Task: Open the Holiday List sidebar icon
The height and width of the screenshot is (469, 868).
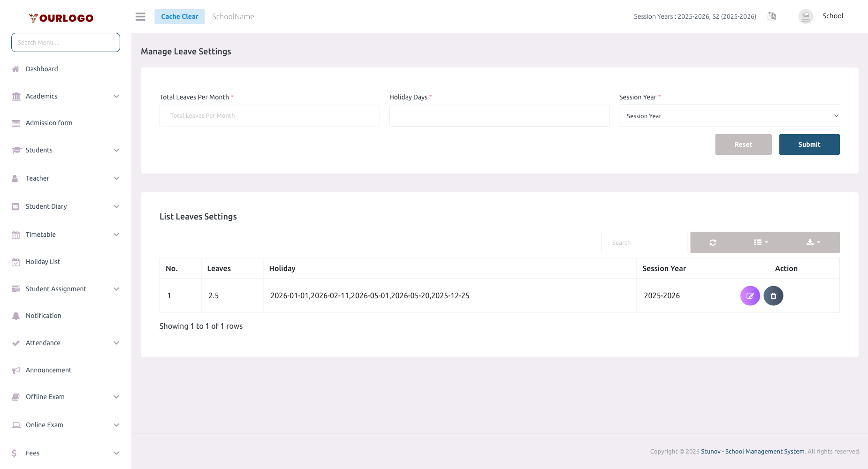Action: [15, 261]
